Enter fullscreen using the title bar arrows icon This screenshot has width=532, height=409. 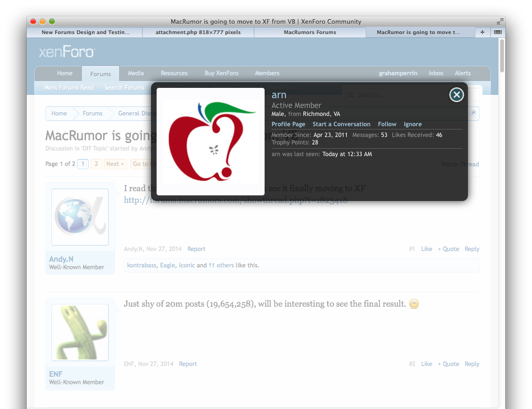(x=500, y=22)
